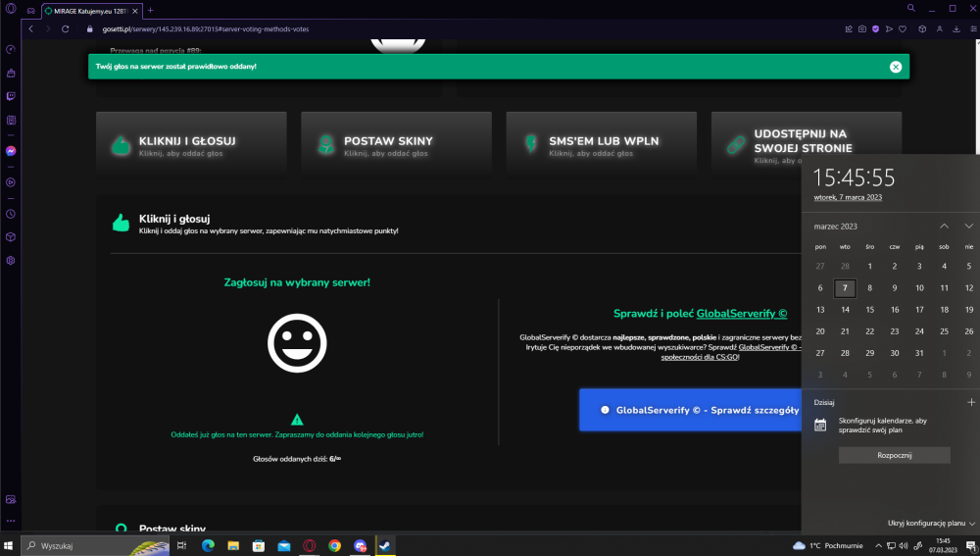Viewport: 980px width, 556px height.
Task: Open Task View on the taskbar
Action: [182, 545]
